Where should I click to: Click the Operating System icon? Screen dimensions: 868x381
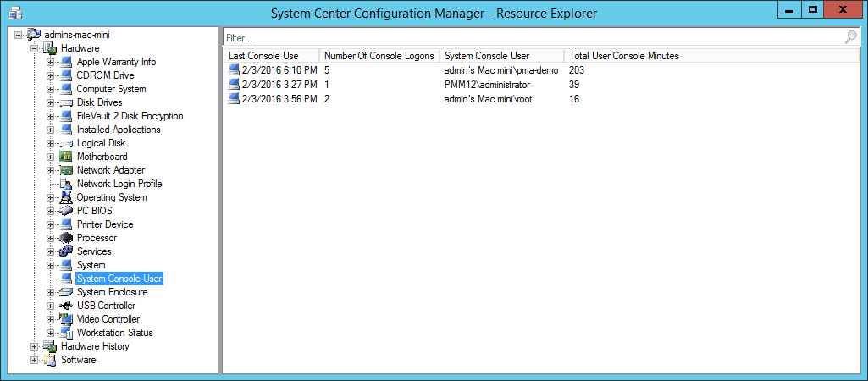[66, 197]
